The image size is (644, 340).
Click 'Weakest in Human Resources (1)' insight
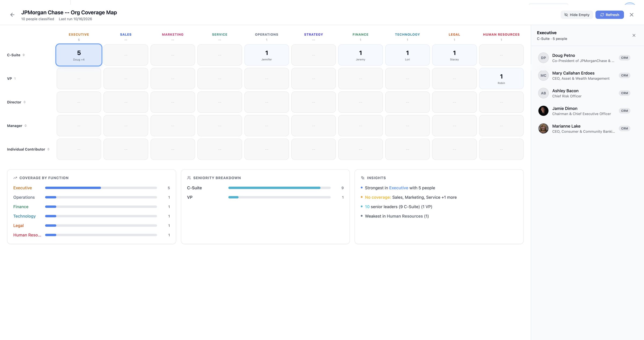coord(397,216)
